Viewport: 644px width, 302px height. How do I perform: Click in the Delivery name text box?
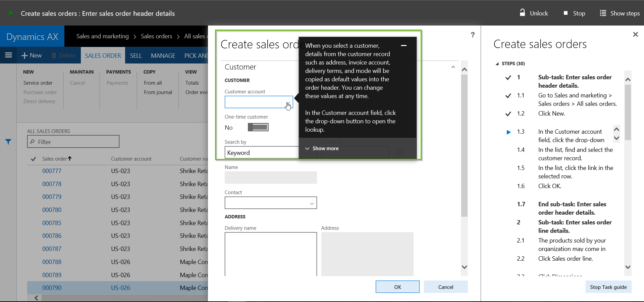point(270,254)
